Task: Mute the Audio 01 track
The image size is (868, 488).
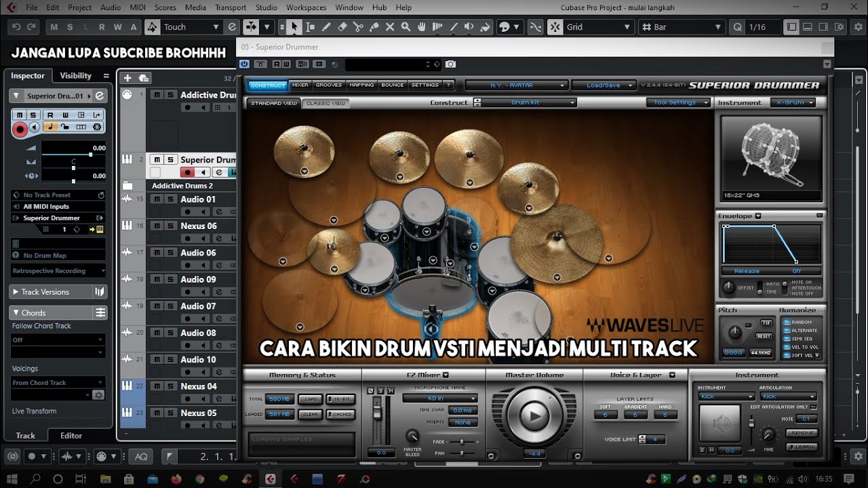Action: [x=157, y=199]
